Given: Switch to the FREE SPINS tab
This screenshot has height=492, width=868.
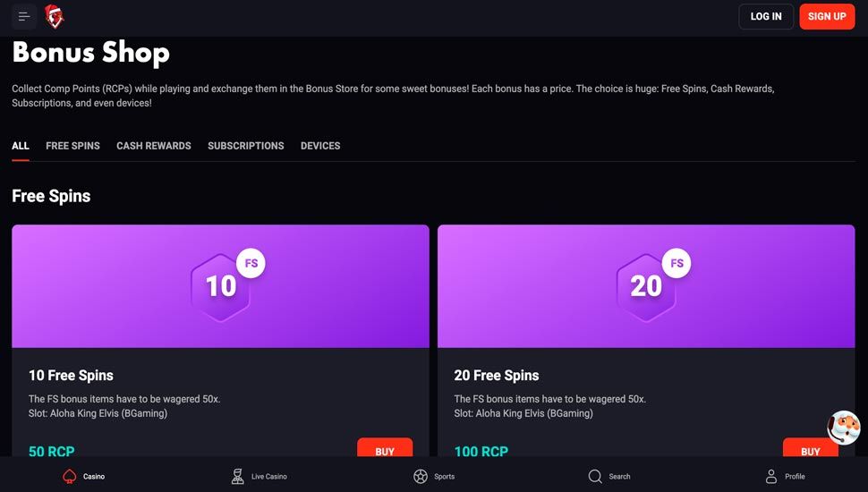Looking at the screenshot, I should [x=72, y=146].
